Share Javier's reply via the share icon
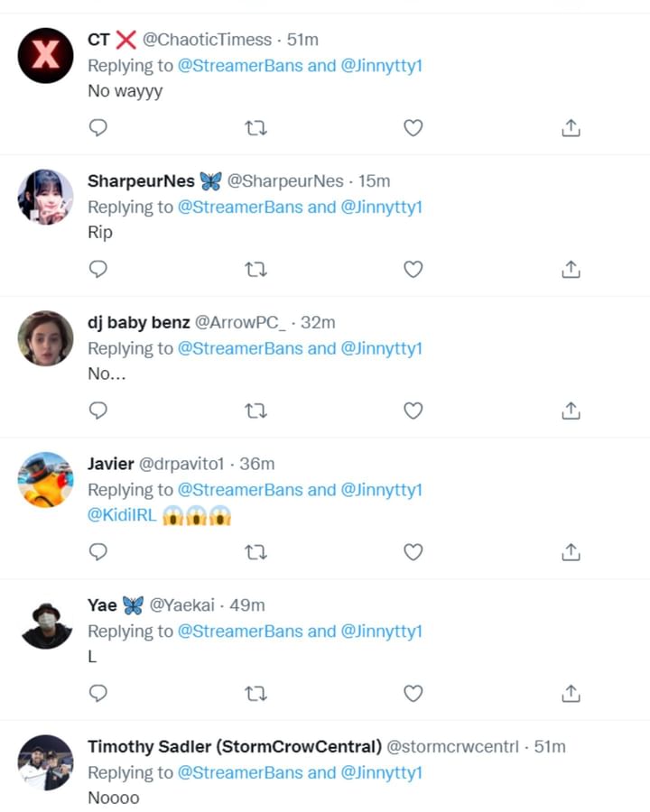Image resolution: width=650 pixels, height=812 pixels. point(571,551)
